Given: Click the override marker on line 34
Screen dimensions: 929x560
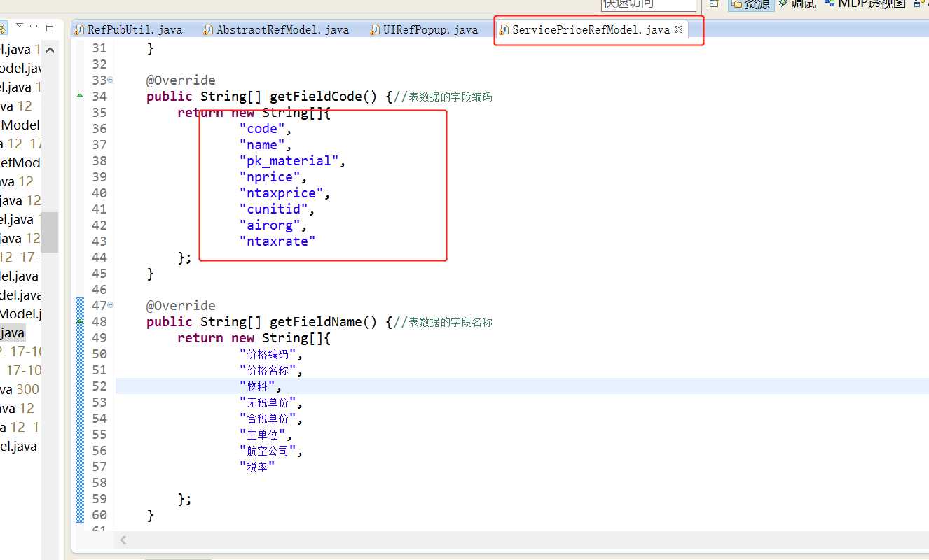Looking at the screenshot, I should pos(80,95).
